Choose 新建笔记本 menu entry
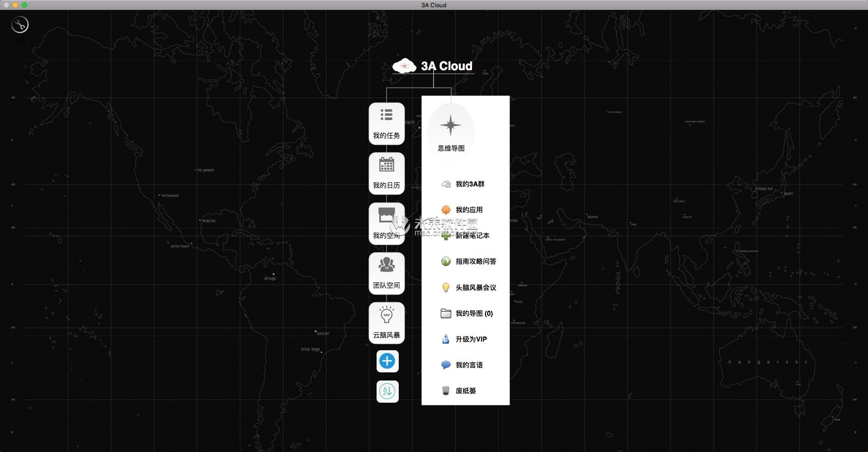Image resolution: width=868 pixels, height=452 pixels. 465,236
